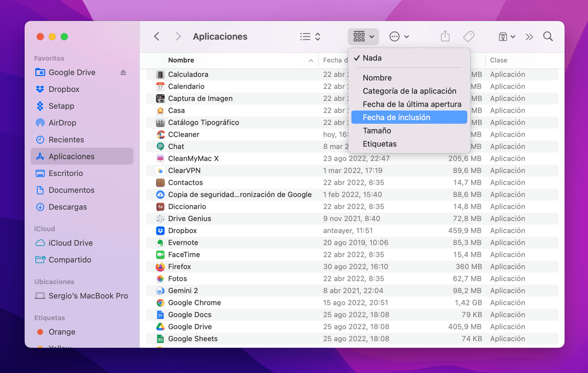Image resolution: width=588 pixels, height=373 pixels.
Task: Show more toolbar items via double chevron
Action: [529, 37]
